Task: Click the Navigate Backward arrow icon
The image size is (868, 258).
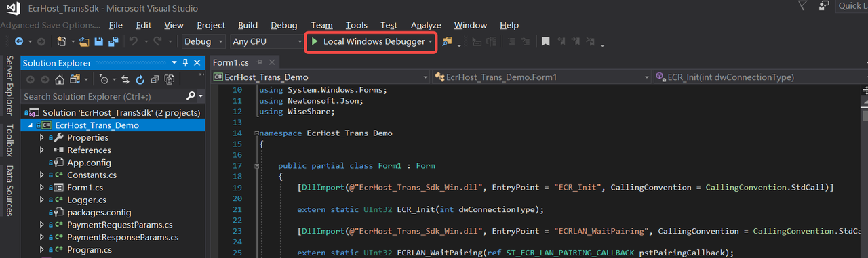Action: pyautogui.click(x=19, y=41)
